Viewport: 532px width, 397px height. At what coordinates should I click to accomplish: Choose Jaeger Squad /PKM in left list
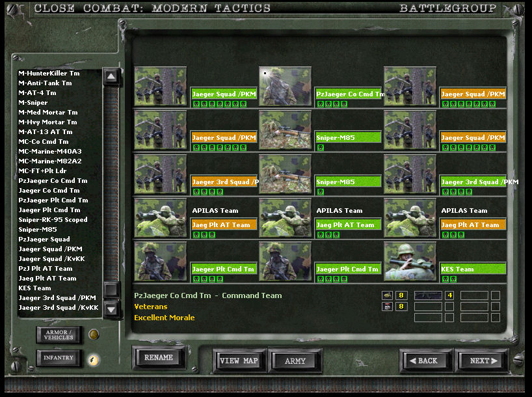50,249
